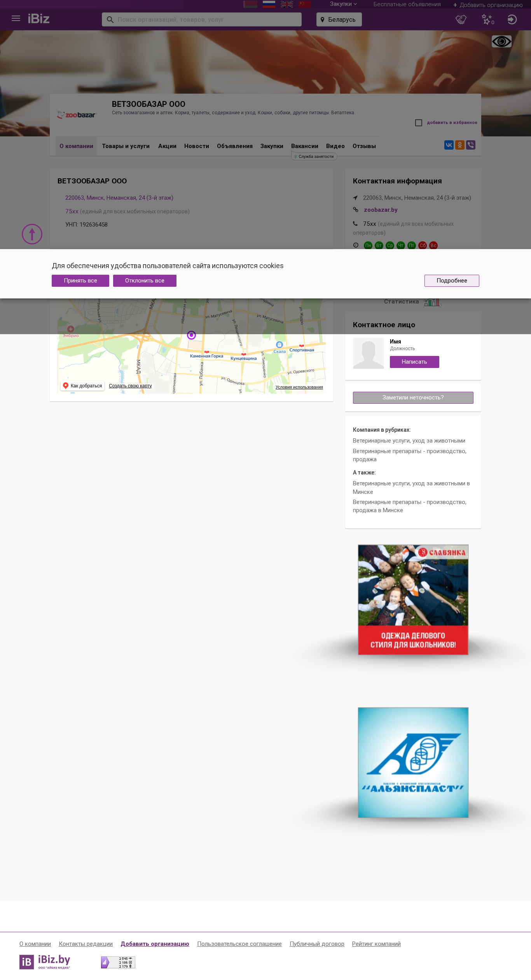Image resolution: width=531 pixels, height=980 pixels.
Task: Open map Условия использования link
Action: pos(299,387)
